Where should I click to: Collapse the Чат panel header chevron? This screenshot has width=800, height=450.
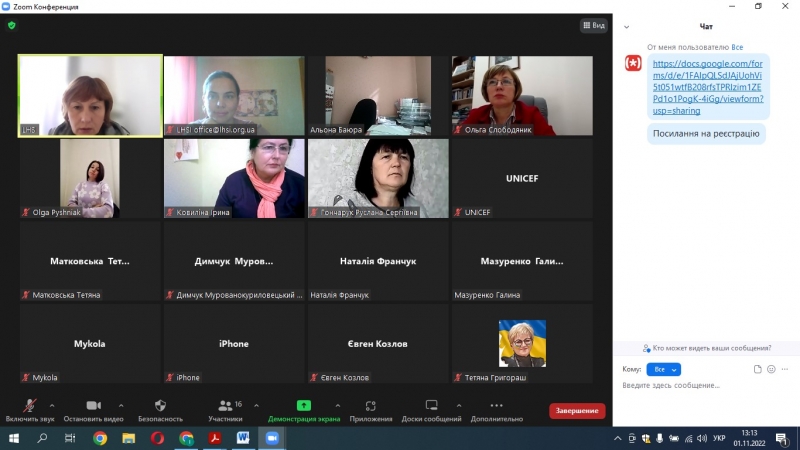[626, 26]
